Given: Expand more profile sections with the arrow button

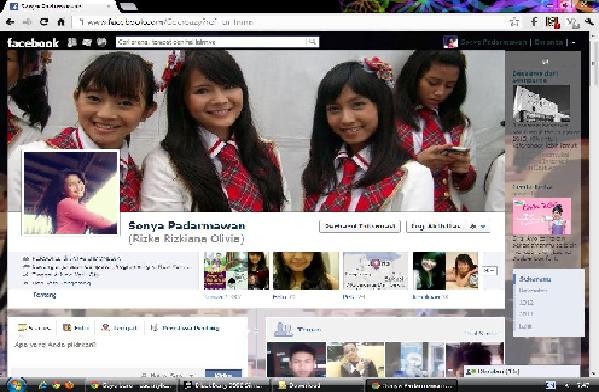Looking at the screenshot, I should [489, 271].
